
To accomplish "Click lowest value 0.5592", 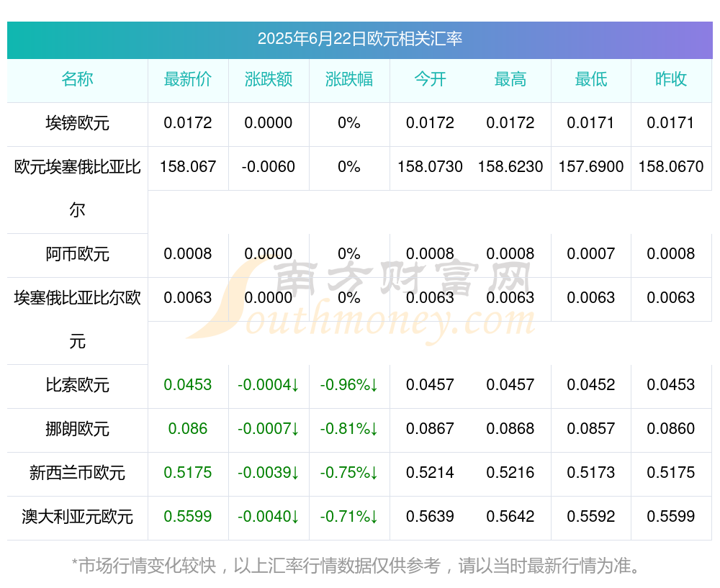I will click(x=591, y=517).
